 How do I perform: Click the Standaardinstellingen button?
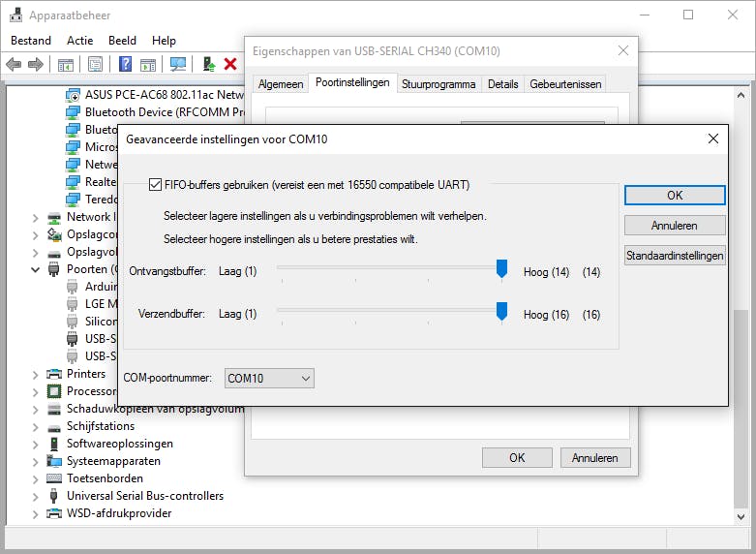coord(675,256)
